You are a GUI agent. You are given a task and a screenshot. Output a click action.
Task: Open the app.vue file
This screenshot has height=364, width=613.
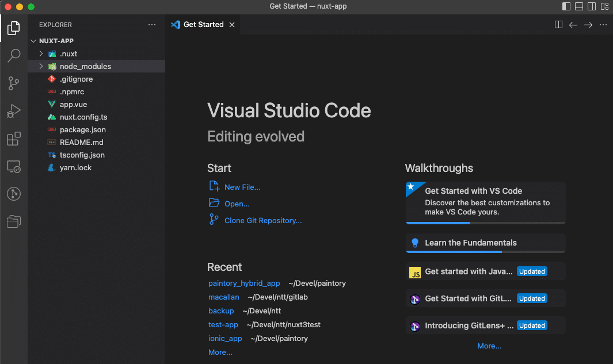tap(97, 104)
